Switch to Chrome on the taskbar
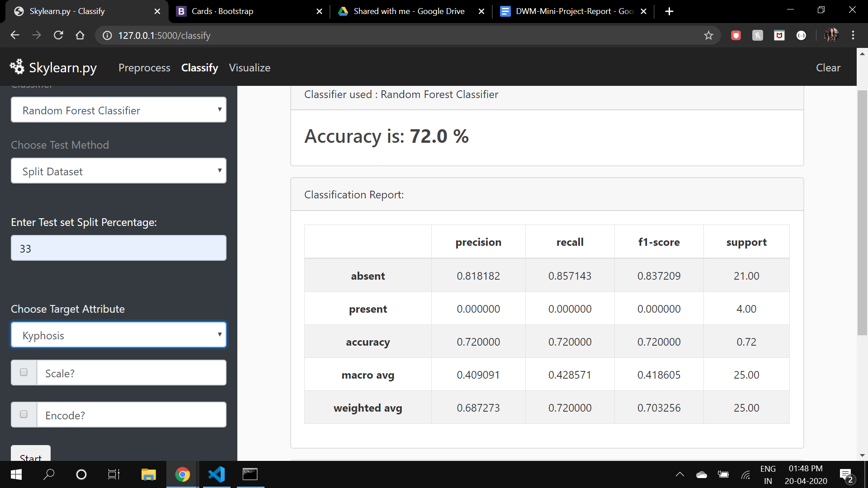868x488 pixels. coord(183,474)
